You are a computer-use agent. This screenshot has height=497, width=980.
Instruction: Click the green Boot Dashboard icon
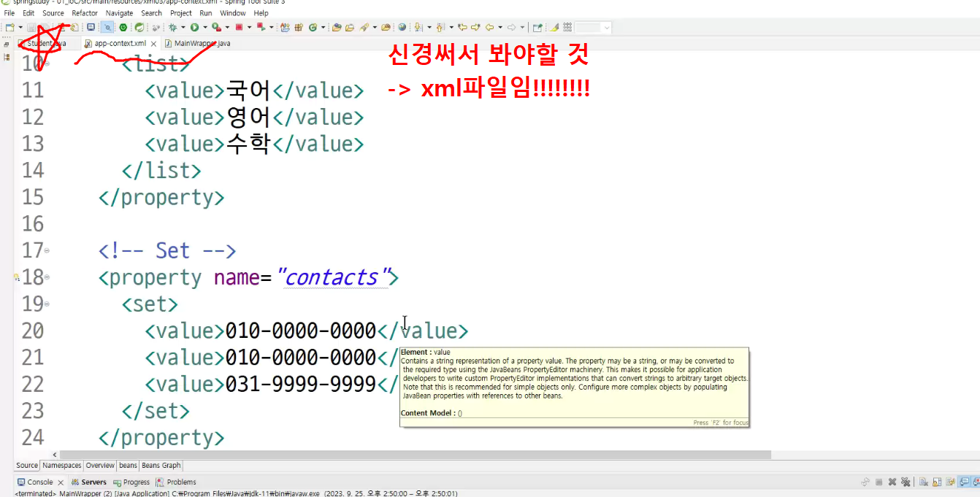pyautogui.click(x=123, y=28)
